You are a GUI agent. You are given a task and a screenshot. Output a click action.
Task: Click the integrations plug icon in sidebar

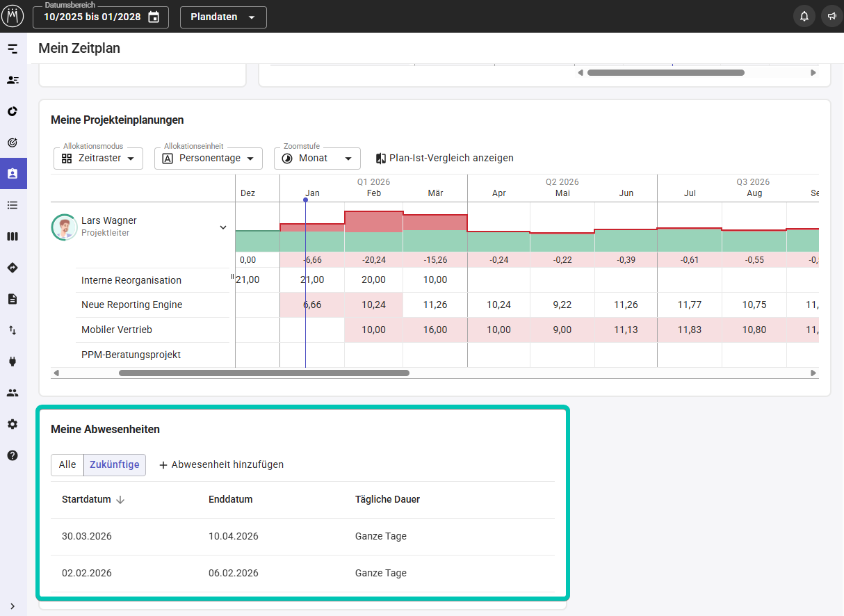pos(13,362)
